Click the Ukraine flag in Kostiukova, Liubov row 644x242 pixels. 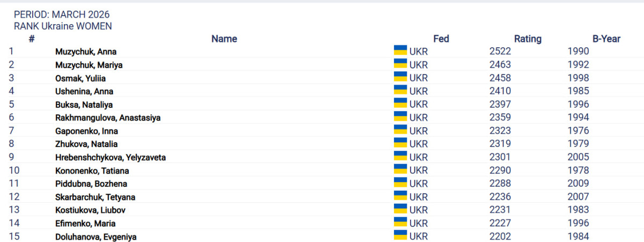(x=400, y=209)
